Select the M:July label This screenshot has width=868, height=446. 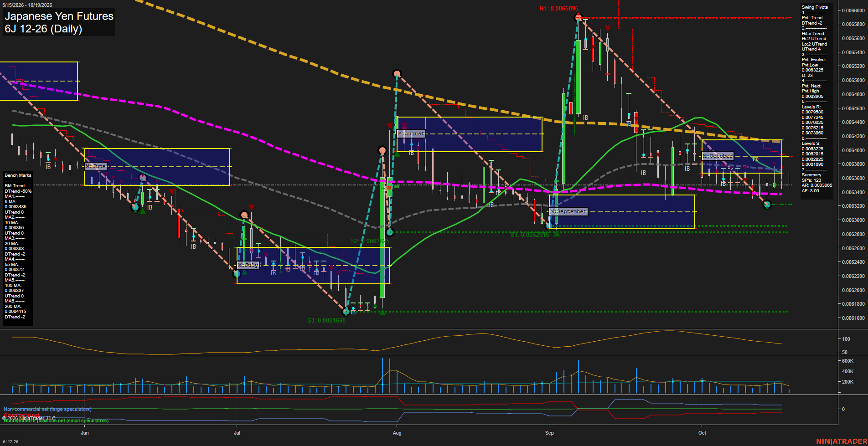[x=248, y=265]
